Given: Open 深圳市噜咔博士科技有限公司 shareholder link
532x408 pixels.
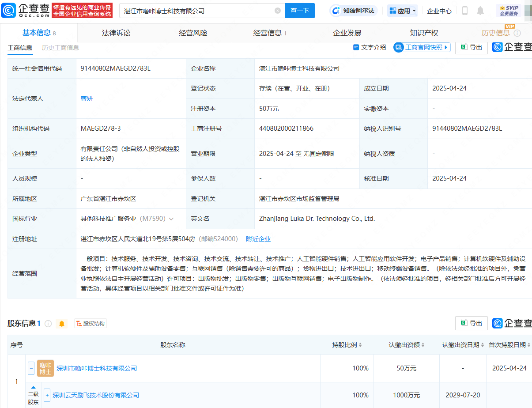Looking at the screenshot, I should (x=97, y=368).
